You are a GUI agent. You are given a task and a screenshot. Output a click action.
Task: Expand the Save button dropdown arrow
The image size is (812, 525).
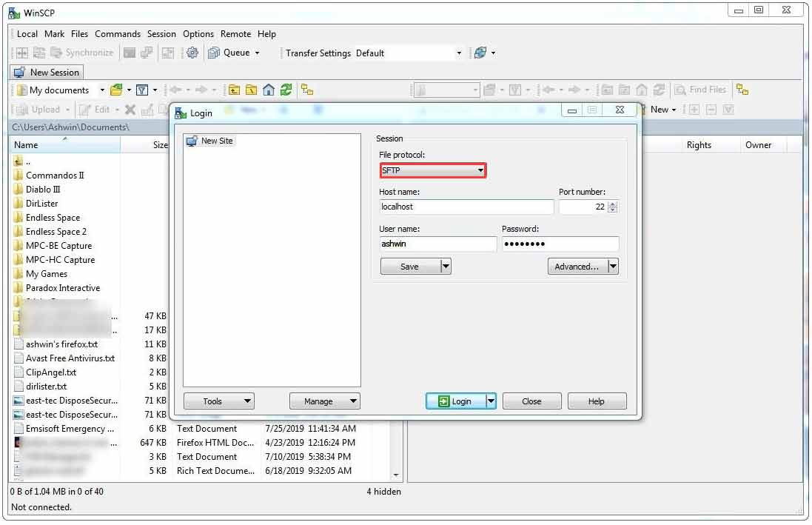point(446,267)
